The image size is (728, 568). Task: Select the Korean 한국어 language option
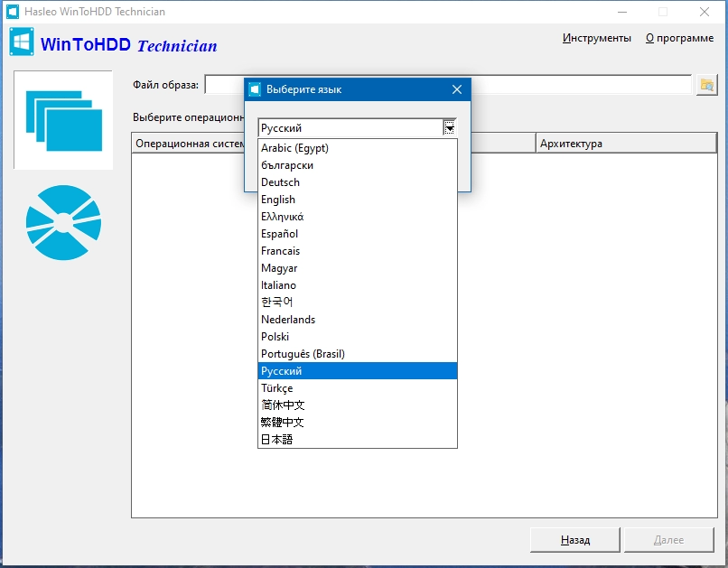click(x=358, y=303)
